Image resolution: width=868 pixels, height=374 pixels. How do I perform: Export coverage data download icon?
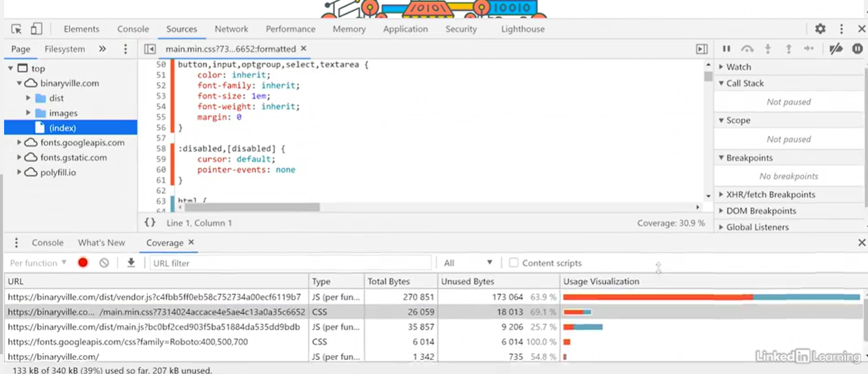coord(131,263)
